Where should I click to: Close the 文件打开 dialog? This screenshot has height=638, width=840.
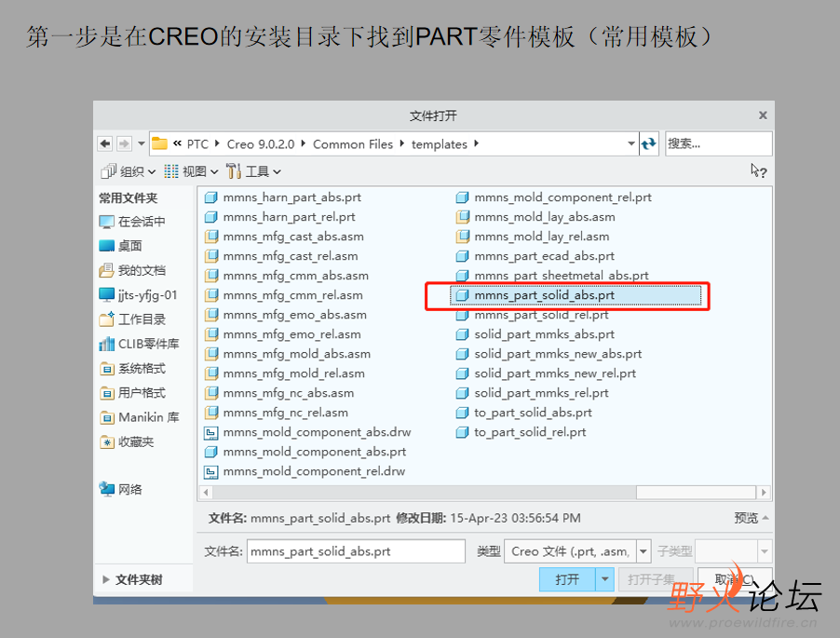click(763, 115)
